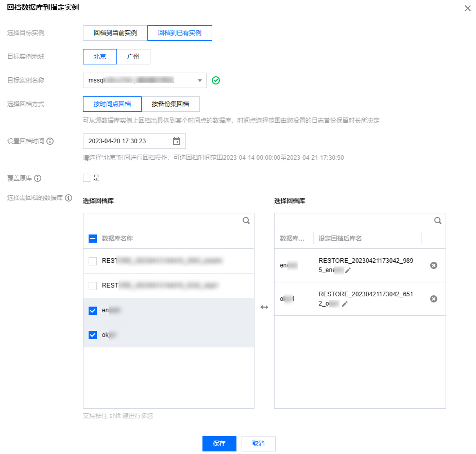Expand 目标实例名称 mssql dropdown
Screen dimensions: 476x454
(199, 80)
